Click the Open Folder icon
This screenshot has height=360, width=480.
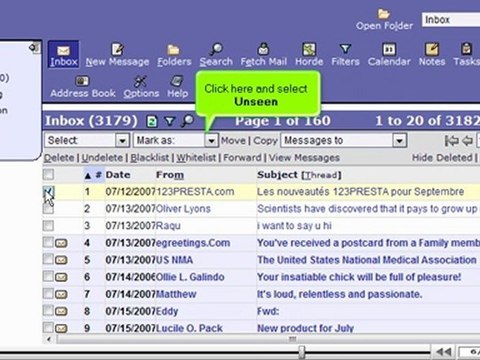[x=384, y=14]
